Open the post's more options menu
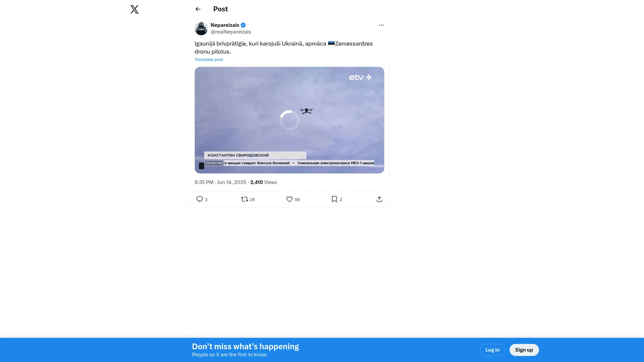The height and width of the screenshot is (362, 644). coord(381,25)
